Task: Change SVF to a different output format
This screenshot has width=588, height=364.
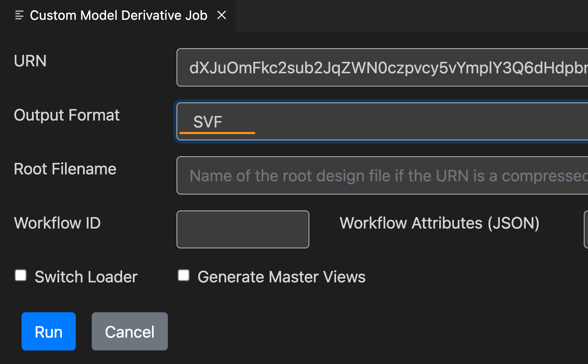Action: pyautogui.click(x=348, y=122)
